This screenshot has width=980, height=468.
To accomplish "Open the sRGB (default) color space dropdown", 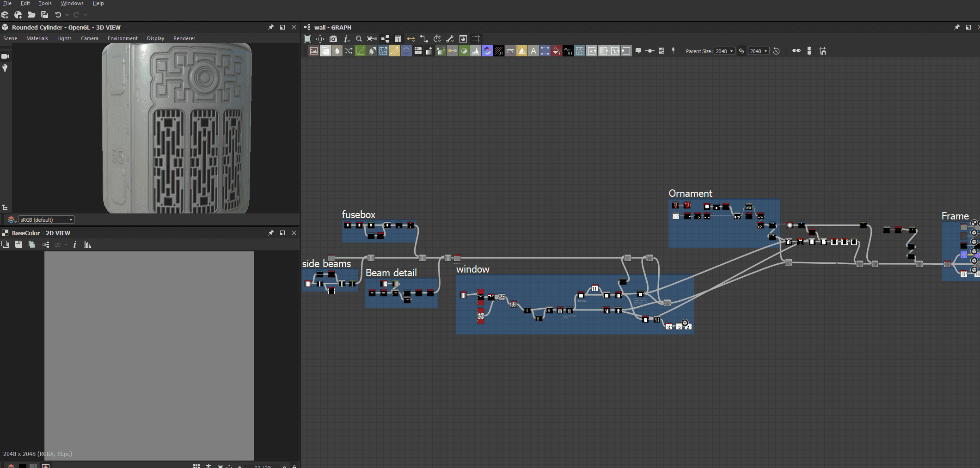I will point(46,220).
